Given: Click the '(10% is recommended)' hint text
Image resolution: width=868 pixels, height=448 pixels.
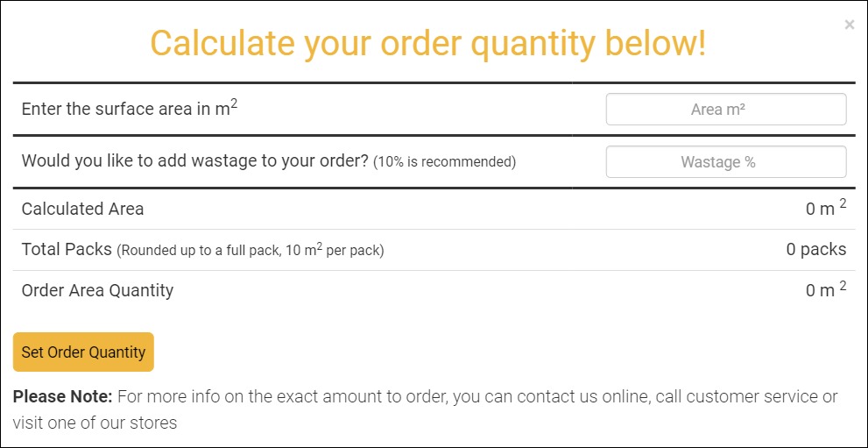Looking at the screenshot, I should 445,162.
